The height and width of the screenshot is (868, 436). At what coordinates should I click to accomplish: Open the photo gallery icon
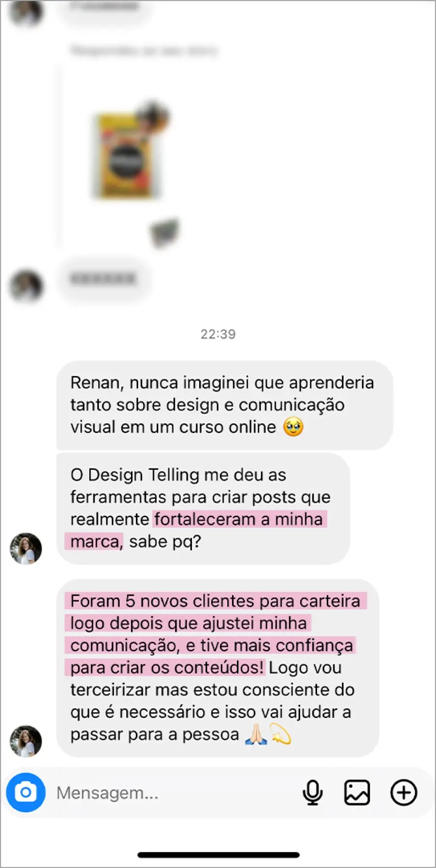pyautogui.click(x=357, y=793)
